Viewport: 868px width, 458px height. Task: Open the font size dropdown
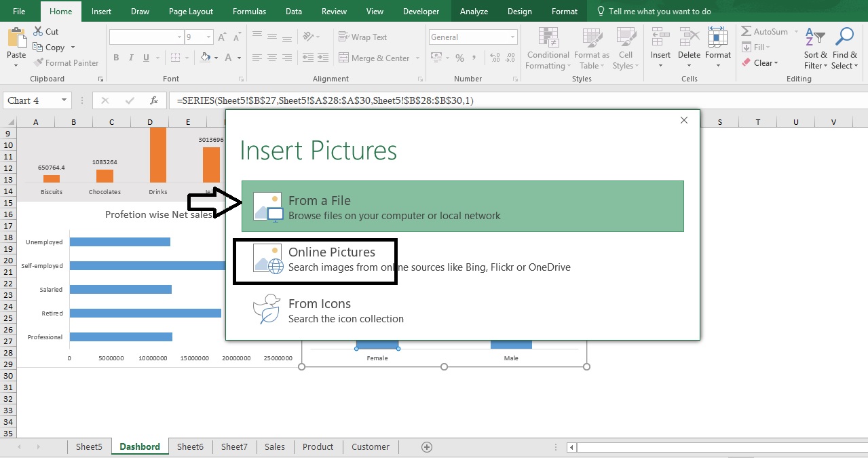[208, 37]
